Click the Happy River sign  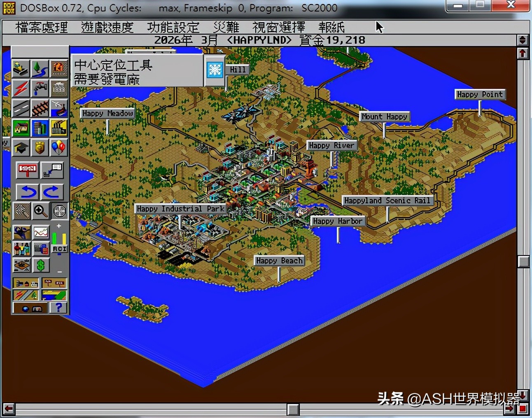pyautogui.click(x=331, y=145)
